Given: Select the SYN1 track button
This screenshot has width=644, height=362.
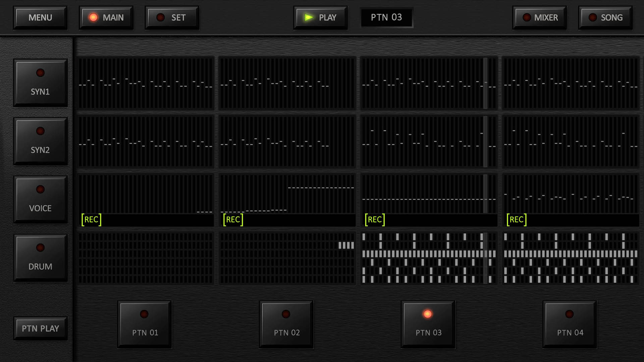Looking at the screenshot, I should pyautogui.click(x=40, y=83).
